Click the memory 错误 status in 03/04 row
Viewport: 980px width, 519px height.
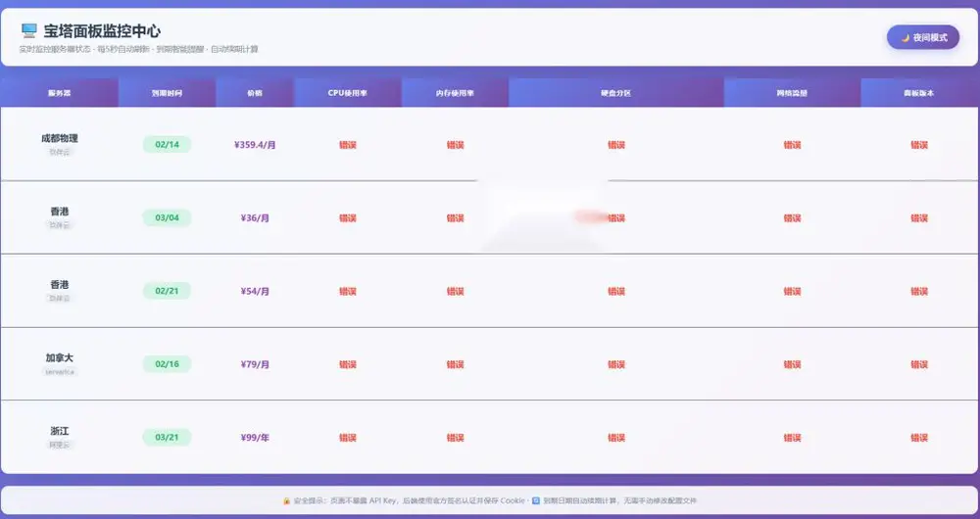pyautogui.click(x=455, y=218)
